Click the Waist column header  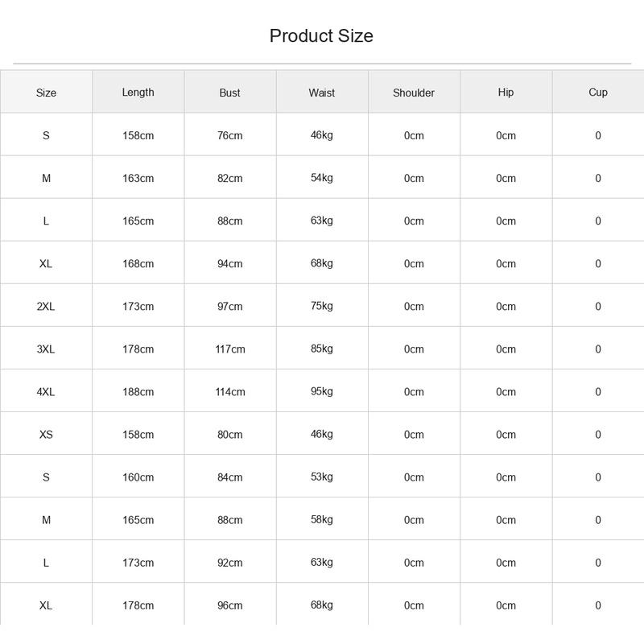coord(322,93)
